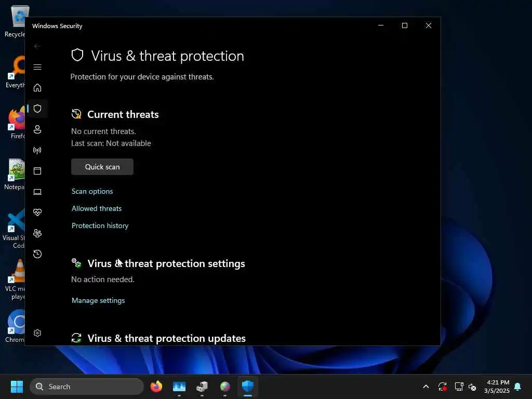Click the taskbar Search box

click(87, 387)
